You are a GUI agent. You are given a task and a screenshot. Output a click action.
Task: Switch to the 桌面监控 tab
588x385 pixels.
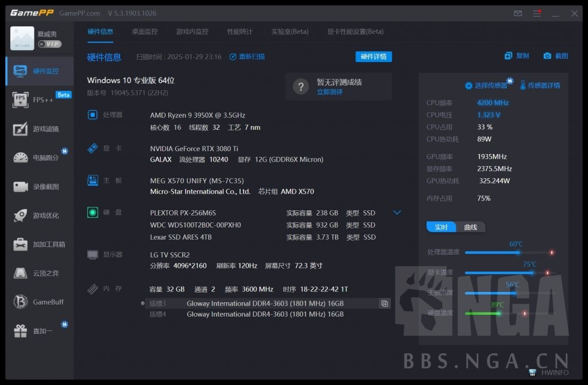145,32
